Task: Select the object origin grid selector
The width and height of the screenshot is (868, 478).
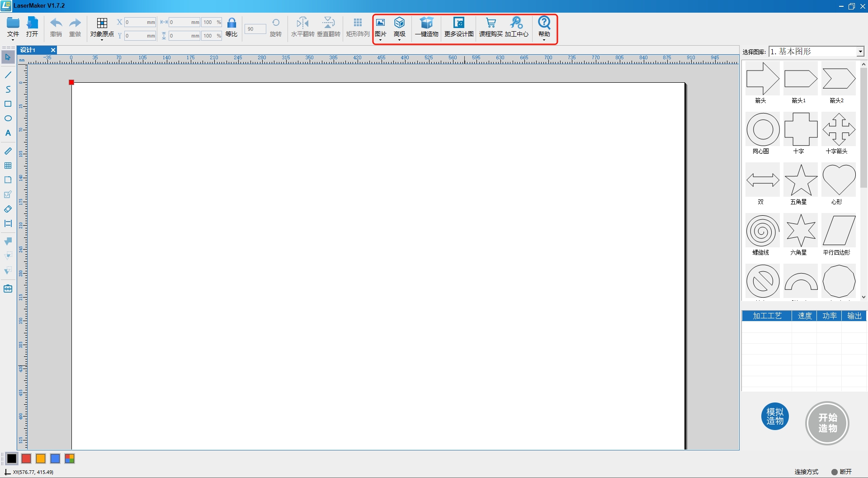Action: click(x=102, y=24)
